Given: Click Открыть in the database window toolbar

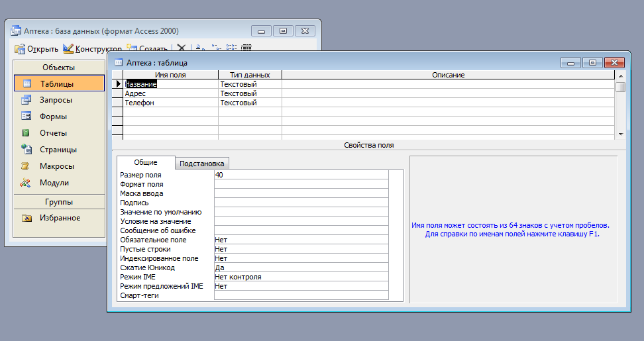Looking at the screenshot, I should point(36,49).
